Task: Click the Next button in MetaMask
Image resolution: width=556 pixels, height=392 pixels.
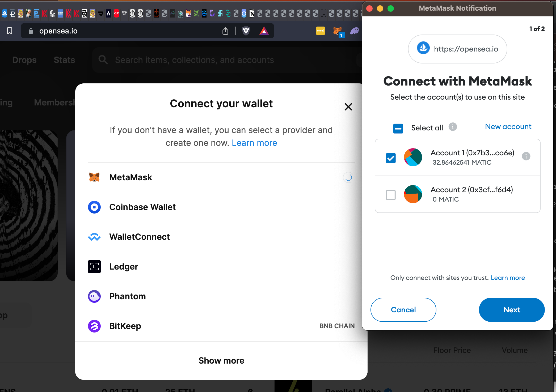Action: coord(512,310)
